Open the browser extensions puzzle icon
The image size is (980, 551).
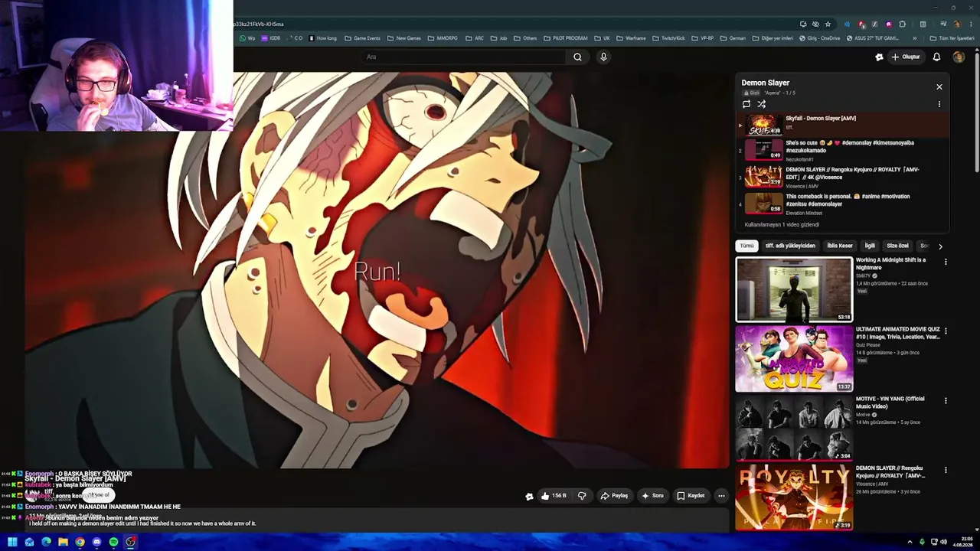(x=903, y=24)
